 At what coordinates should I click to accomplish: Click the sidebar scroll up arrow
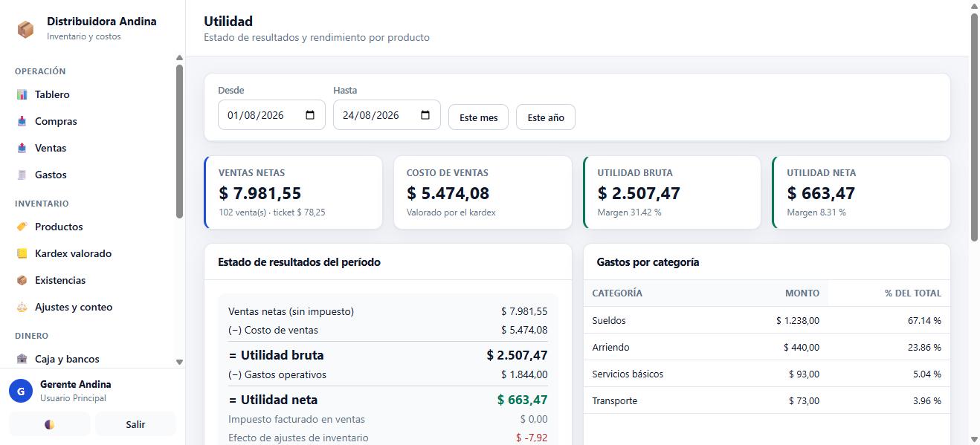click(179, 57)
